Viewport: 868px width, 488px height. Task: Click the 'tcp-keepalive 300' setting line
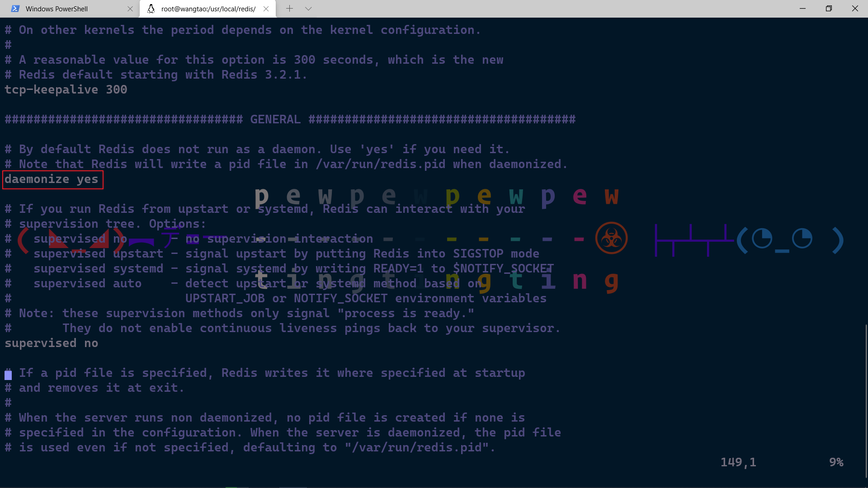pyautogui.click(x=66, y=90)
